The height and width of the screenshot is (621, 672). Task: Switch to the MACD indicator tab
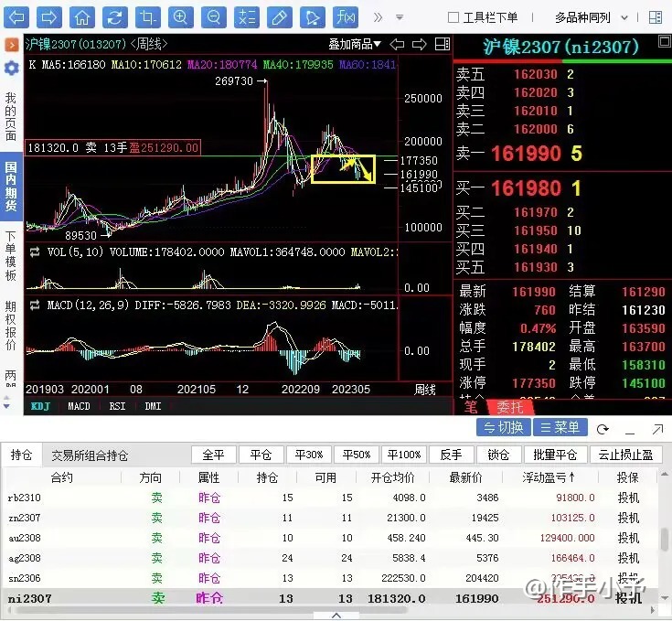click(79, 406)
